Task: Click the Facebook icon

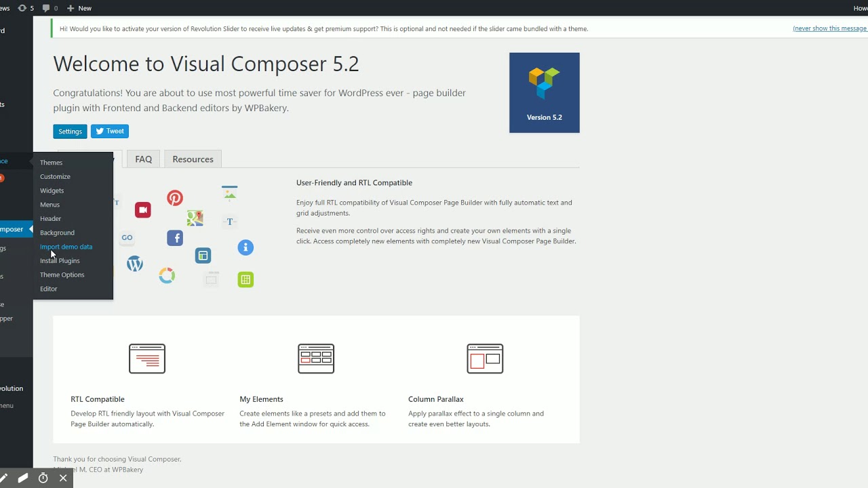Action: coord(175,238)
